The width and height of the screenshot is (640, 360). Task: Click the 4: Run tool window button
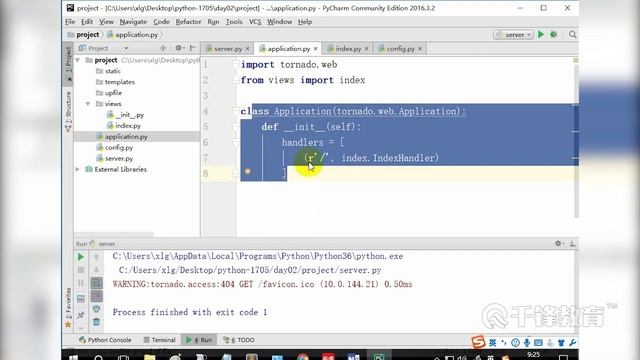coord(199,340)
